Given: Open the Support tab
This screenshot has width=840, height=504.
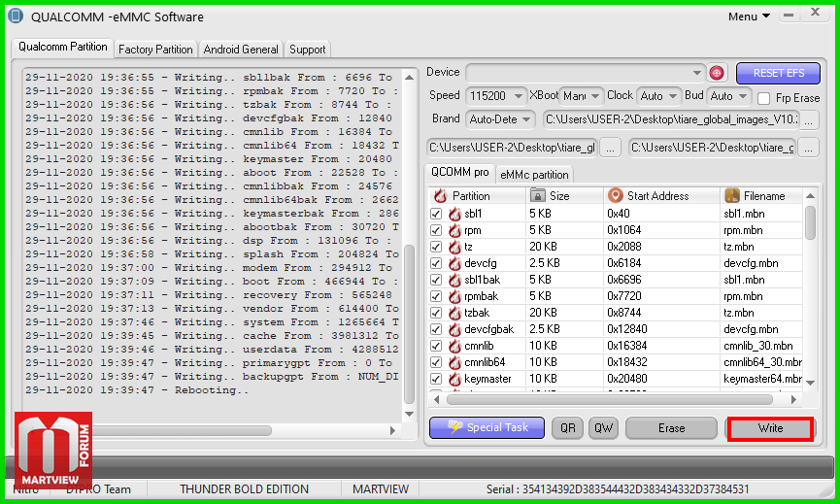Looking at the screenshot, I should tap(307, 50).
